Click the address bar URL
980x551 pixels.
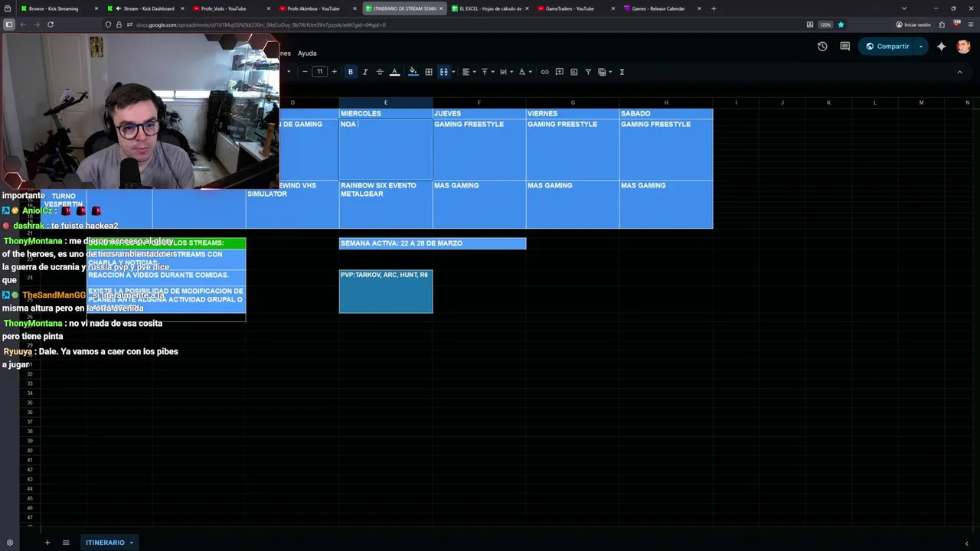[x=260, y=24]
